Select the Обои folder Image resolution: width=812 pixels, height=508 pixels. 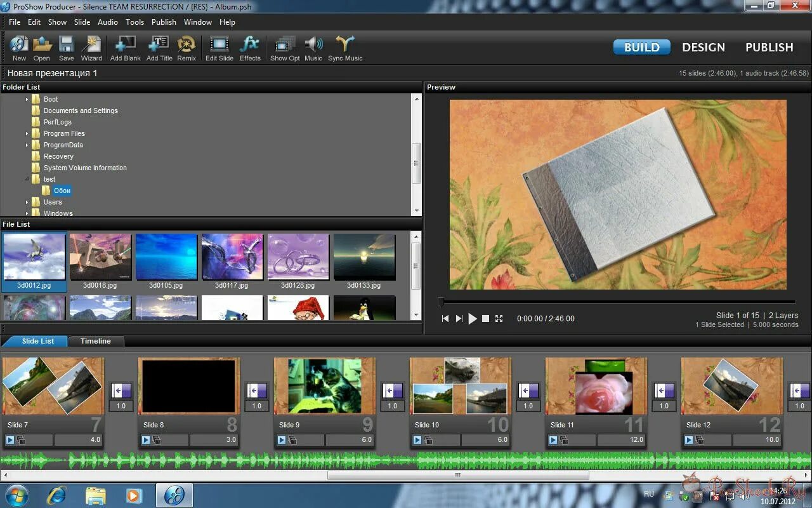[62, 190]
